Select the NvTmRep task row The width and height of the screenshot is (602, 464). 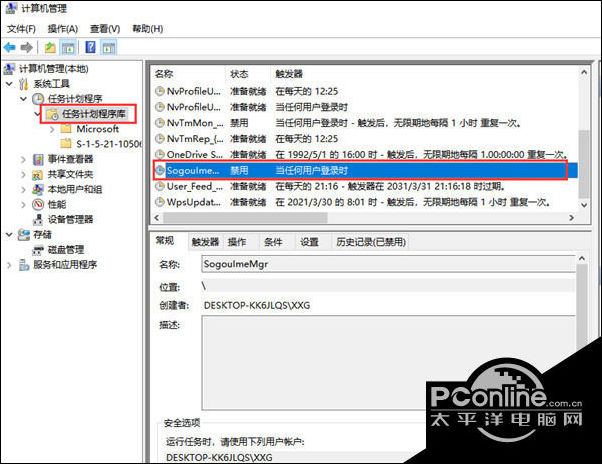[x=365, y=139]
